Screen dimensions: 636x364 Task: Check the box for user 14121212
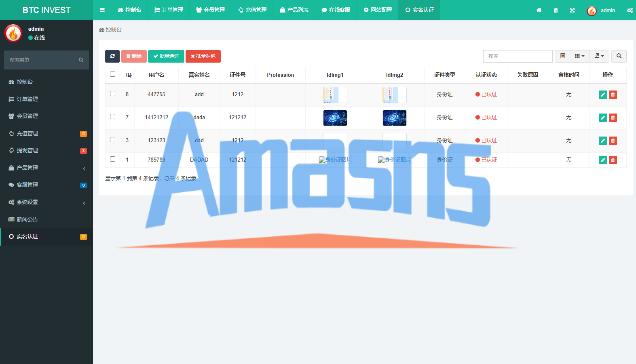(112, 117)
